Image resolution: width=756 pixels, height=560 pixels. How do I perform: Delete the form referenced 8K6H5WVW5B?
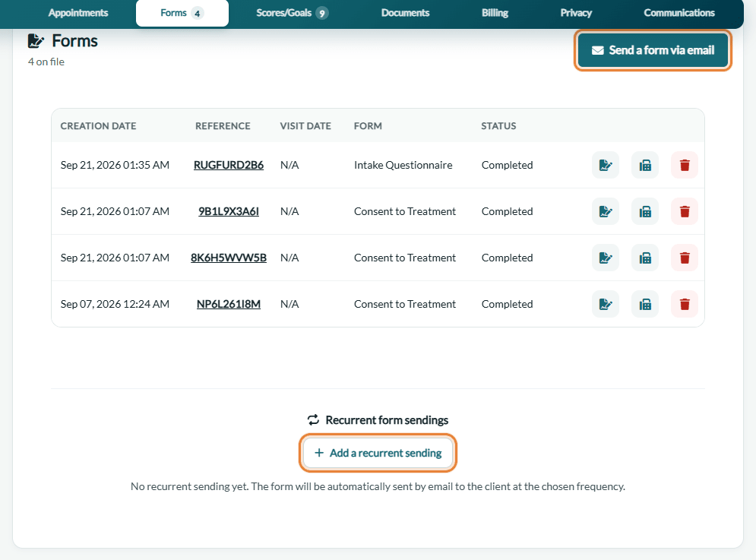(x=684, y=258)
